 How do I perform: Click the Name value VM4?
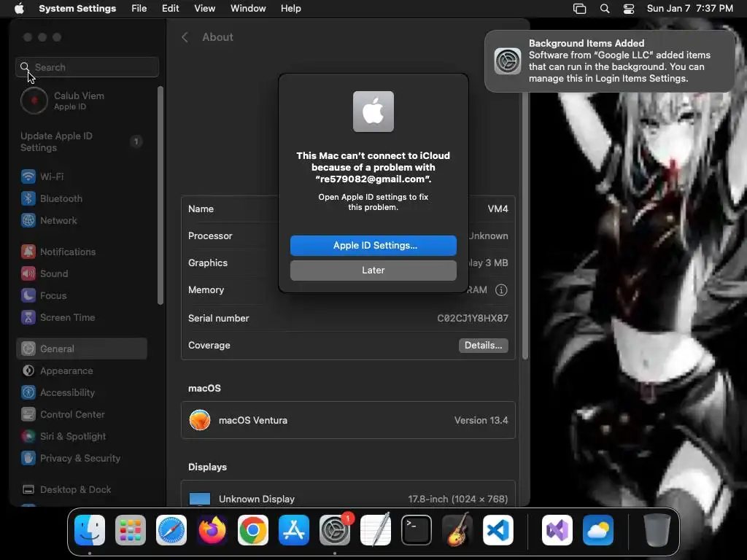(498, 209)
